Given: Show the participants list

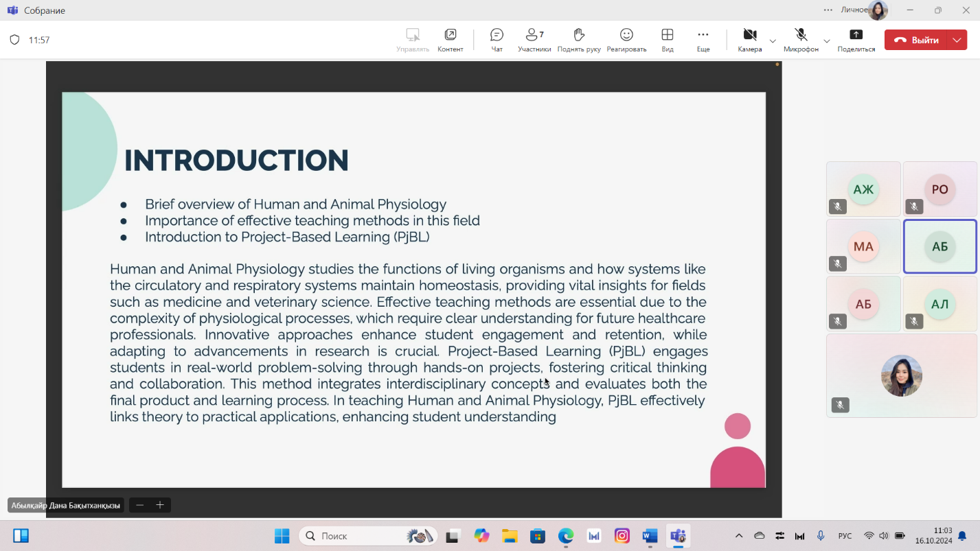Looking at the screenshot, I should [534, 40].
